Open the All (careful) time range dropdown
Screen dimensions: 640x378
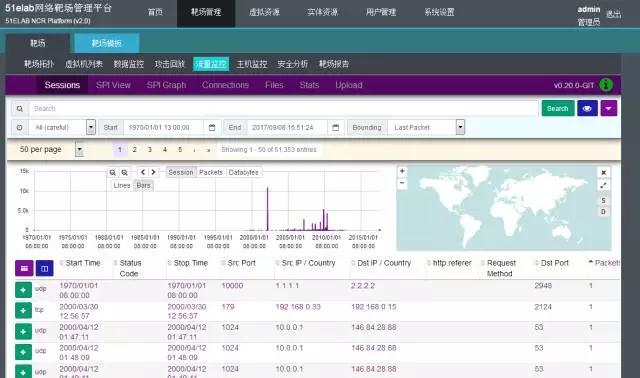tap(62, 127)
